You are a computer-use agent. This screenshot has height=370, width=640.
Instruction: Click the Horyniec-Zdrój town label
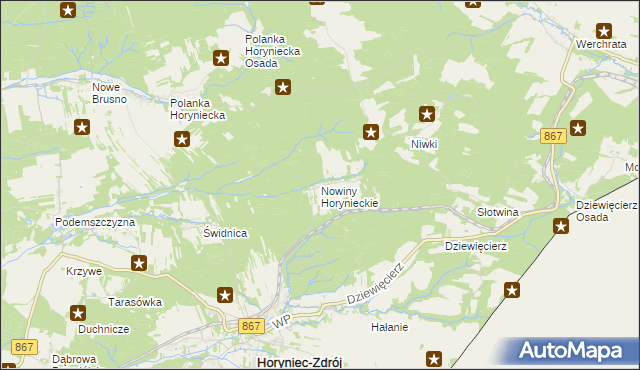[x=300, y=363]
